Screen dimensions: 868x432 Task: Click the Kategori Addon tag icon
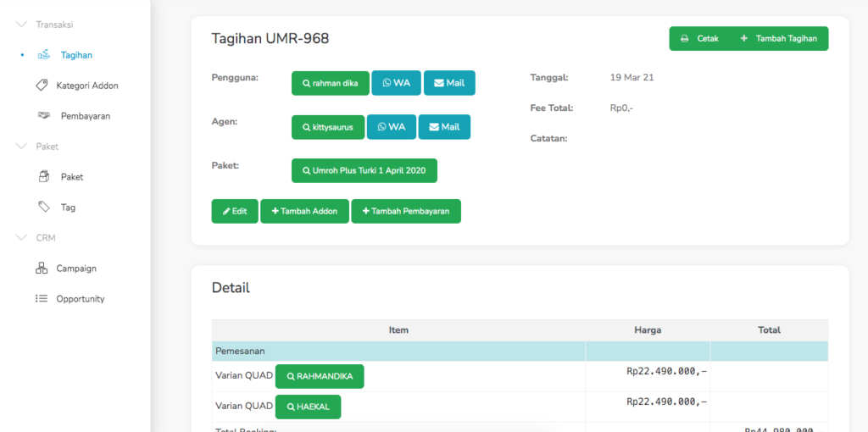pyautogui.click(x=42, y=86)
